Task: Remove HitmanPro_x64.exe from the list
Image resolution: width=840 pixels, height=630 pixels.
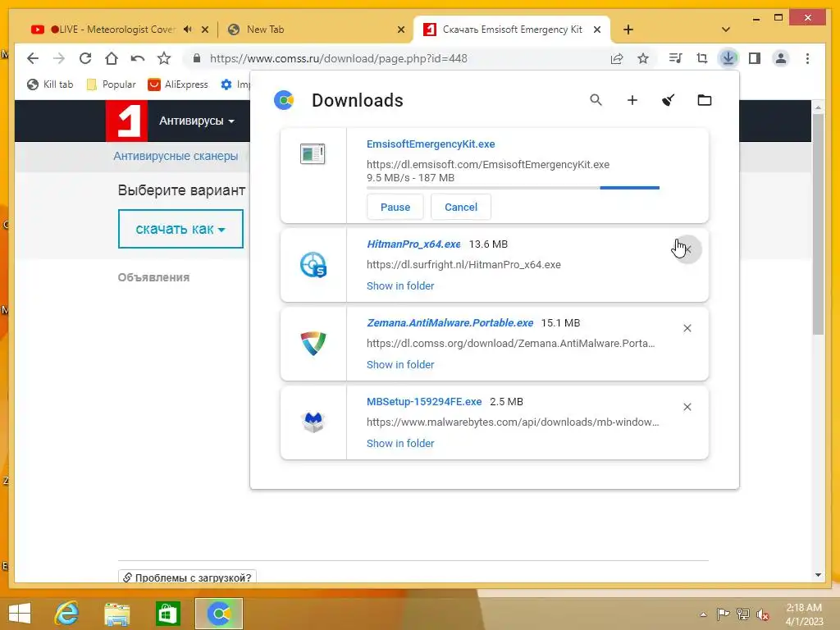Action: click(688, 249)
